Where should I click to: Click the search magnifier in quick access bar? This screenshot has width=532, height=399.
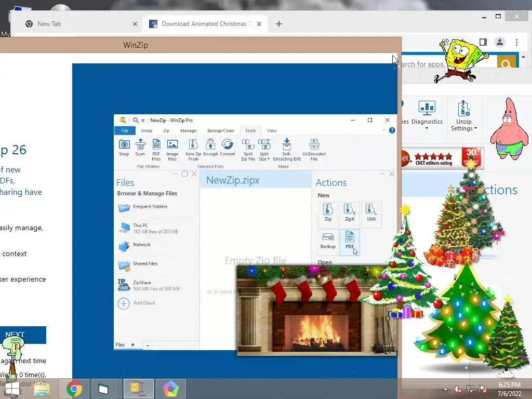coord(136,120)
